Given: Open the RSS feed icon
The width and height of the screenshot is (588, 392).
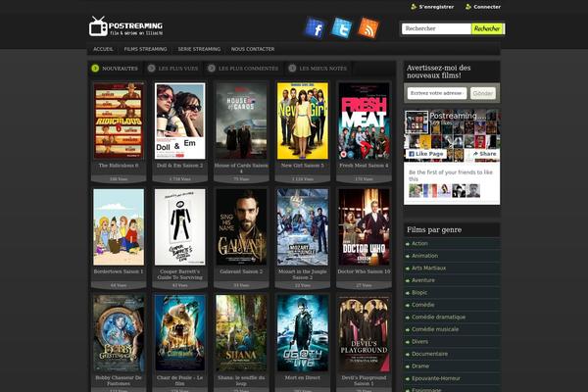Looking at the screenshot, I should click(368, 27).
